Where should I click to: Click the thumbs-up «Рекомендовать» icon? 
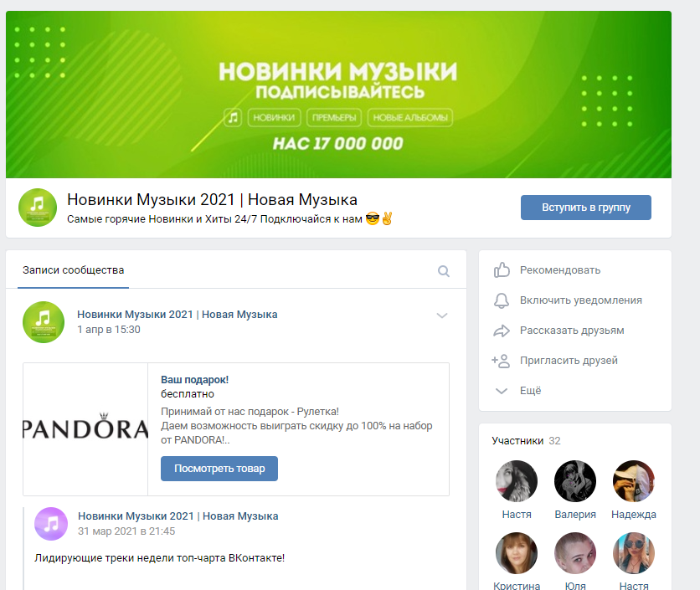502,269
